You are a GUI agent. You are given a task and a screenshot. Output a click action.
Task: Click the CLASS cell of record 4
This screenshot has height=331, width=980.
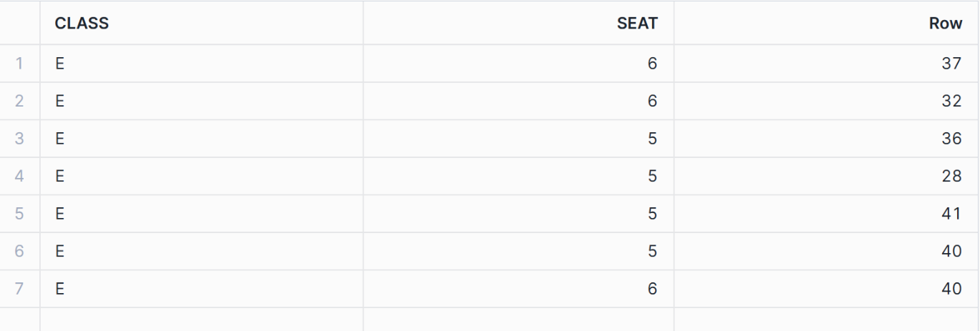pos(201,176)
